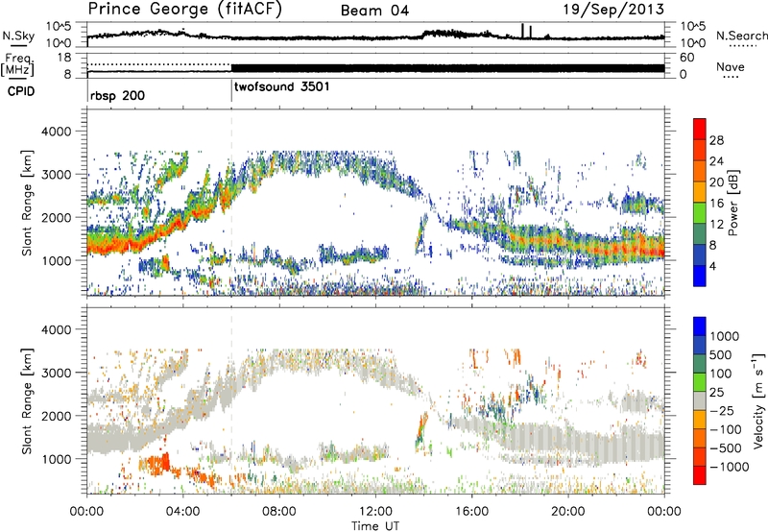Click 'Slant Range [km]' label of power panel

pos(27,203)
